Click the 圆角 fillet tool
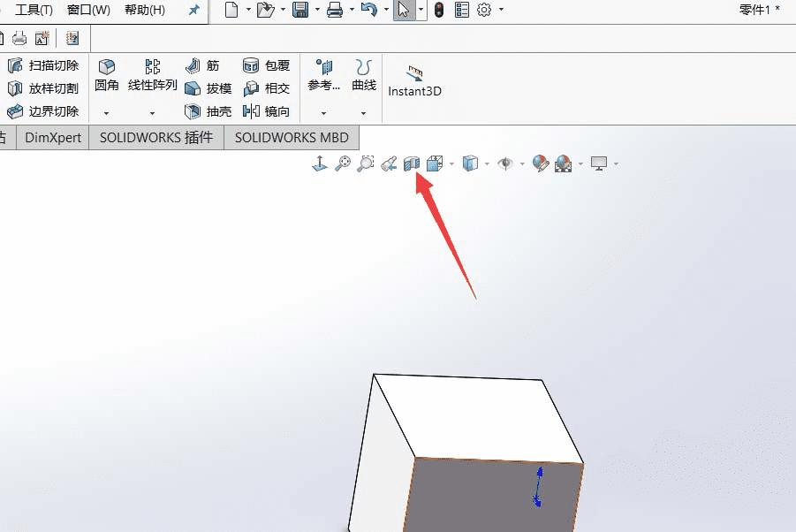Viewport: 796px width, 532px height. [107, 74]
